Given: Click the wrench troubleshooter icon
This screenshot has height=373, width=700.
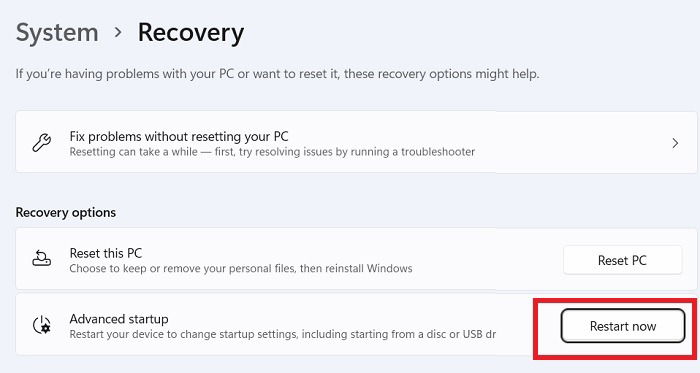Looking at the screenshot, I should (x=42, y=143).
